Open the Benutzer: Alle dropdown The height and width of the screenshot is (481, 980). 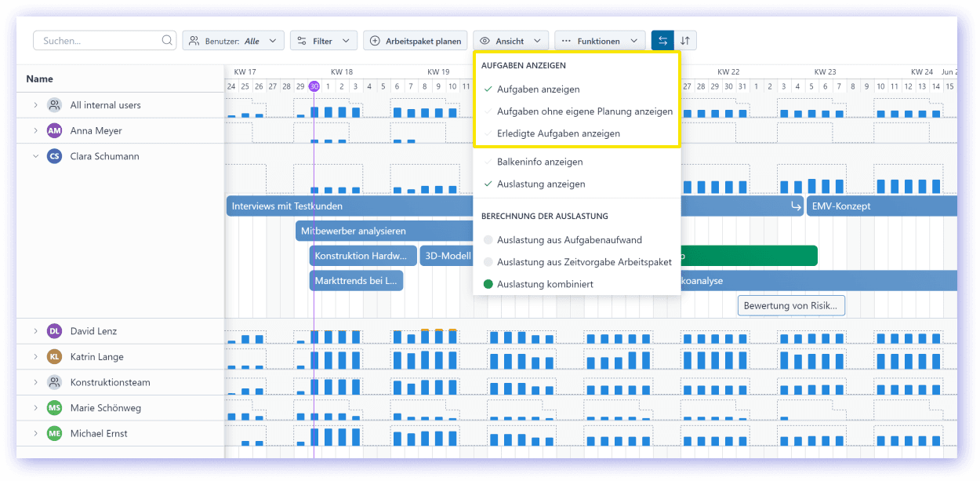(233, 41)
